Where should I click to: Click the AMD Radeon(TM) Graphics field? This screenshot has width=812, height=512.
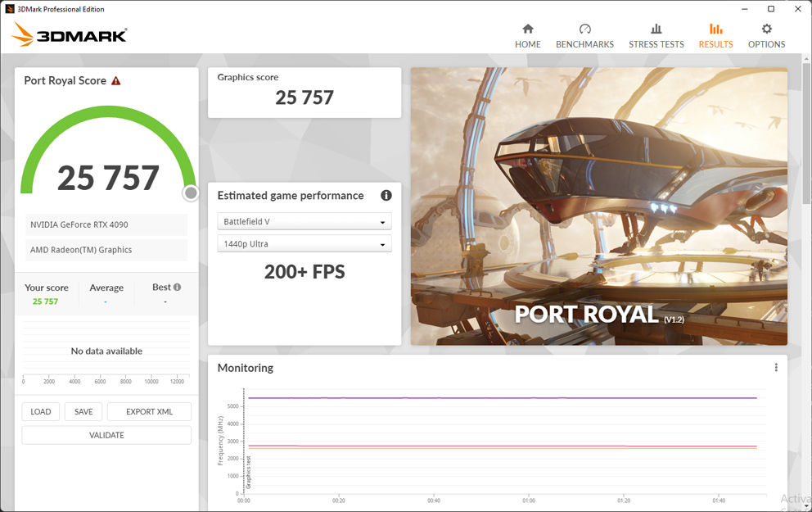pos(106,250)
